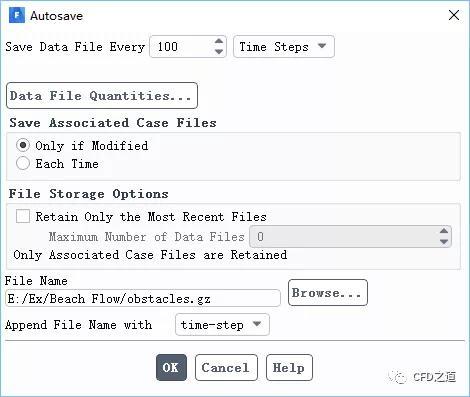470x397 pixels.
Task: Click the File Name text field
Action: click(143, 298)
